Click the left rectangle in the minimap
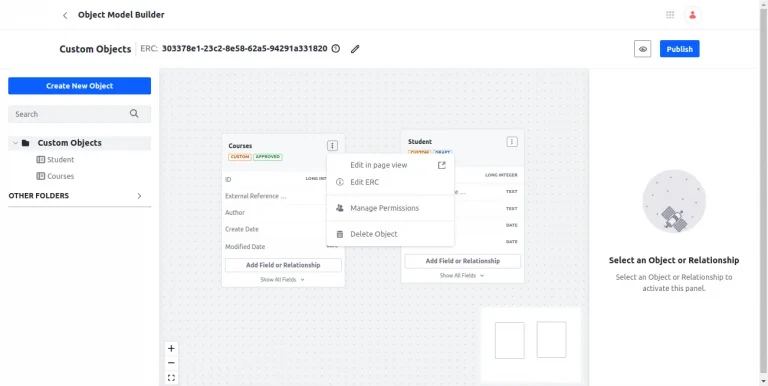Viewport: 768px width, 386px height. point(509,340)
